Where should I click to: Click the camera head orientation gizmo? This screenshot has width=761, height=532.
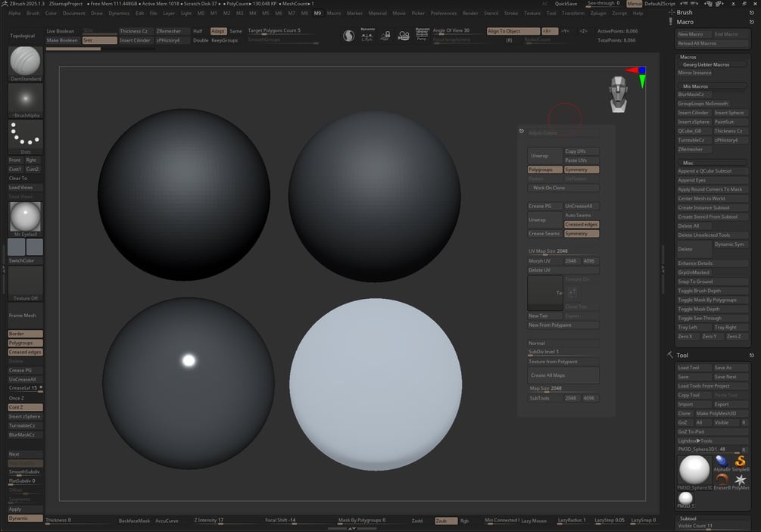[x=619, y=94]
